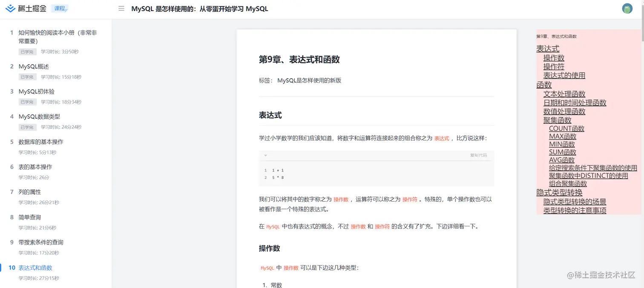Viewport: 644px width, 288px height.
Task: Click the 表达式 article section heading
Action: click(270, 115)
